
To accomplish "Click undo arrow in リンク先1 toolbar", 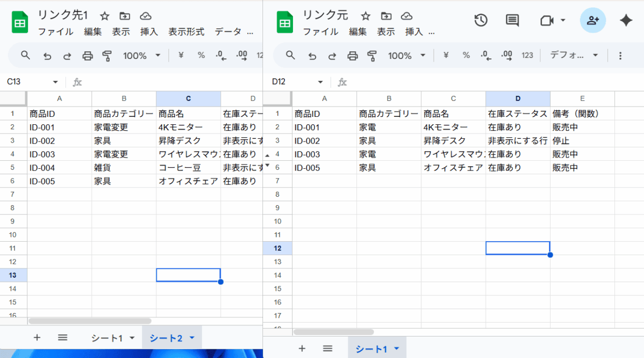I will pos(47,55).
